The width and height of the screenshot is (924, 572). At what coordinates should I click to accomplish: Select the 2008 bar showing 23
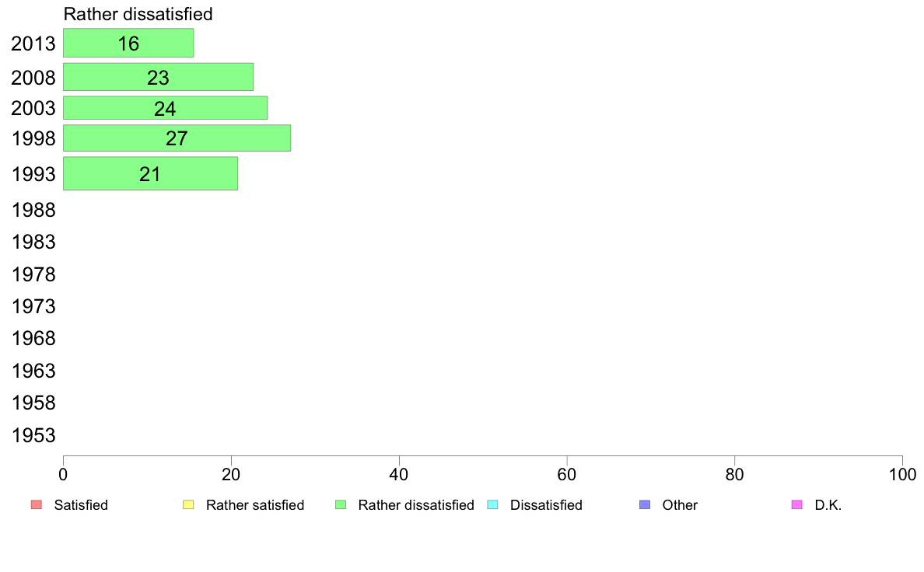(158, 77)
